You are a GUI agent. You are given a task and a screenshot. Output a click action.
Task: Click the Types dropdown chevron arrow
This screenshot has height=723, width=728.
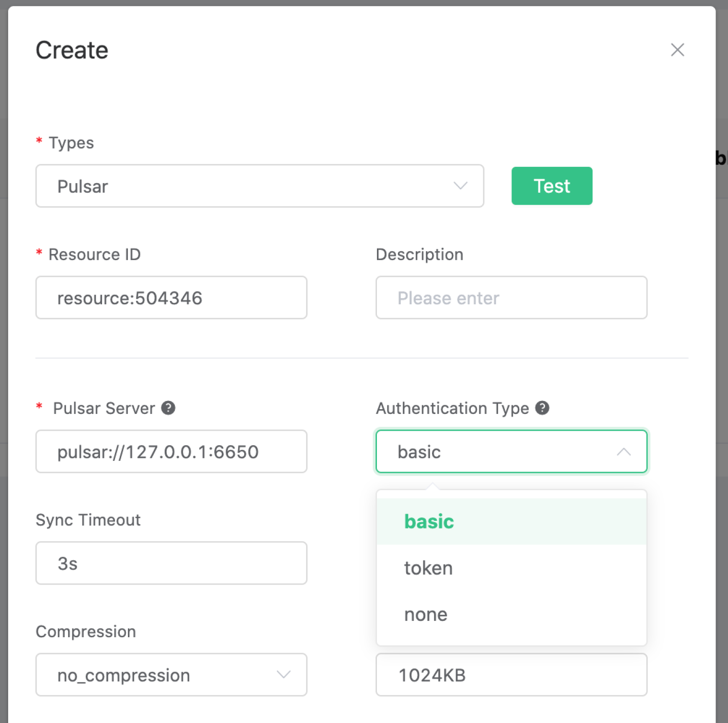pyautogui.click(x=460, y=186)
